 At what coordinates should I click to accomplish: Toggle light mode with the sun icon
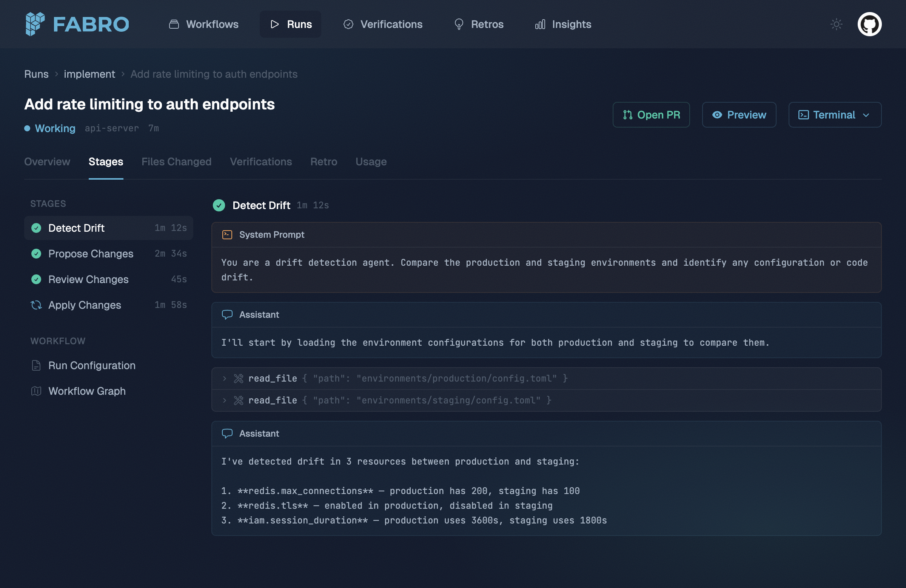point(836,24)
